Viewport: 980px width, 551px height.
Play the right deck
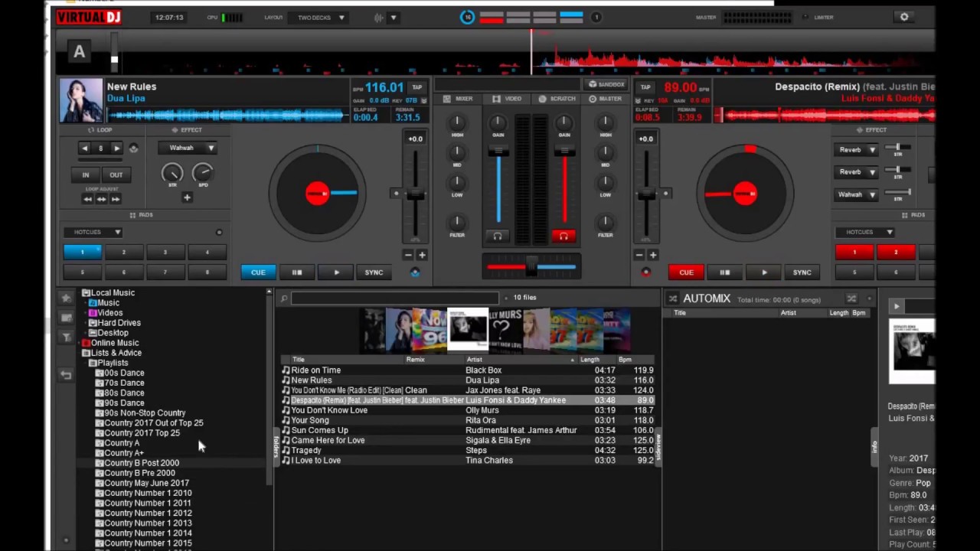tap(764, 272)
